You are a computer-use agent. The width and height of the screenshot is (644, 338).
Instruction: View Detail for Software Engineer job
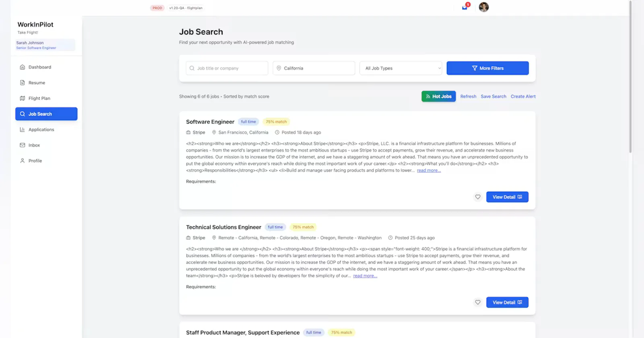pyautogui.click(x=507, y=197)
